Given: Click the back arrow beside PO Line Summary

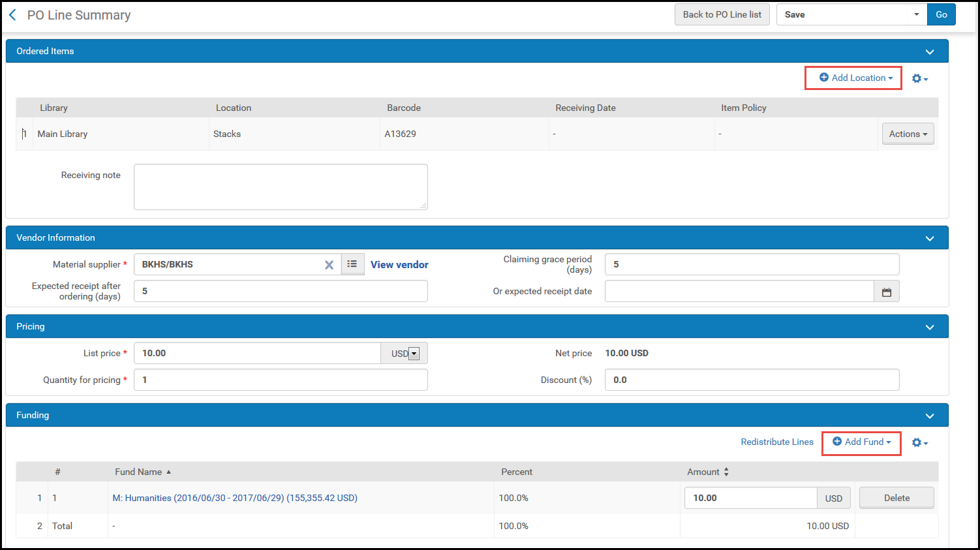Looking at the screenshot, I should (12, 15).
